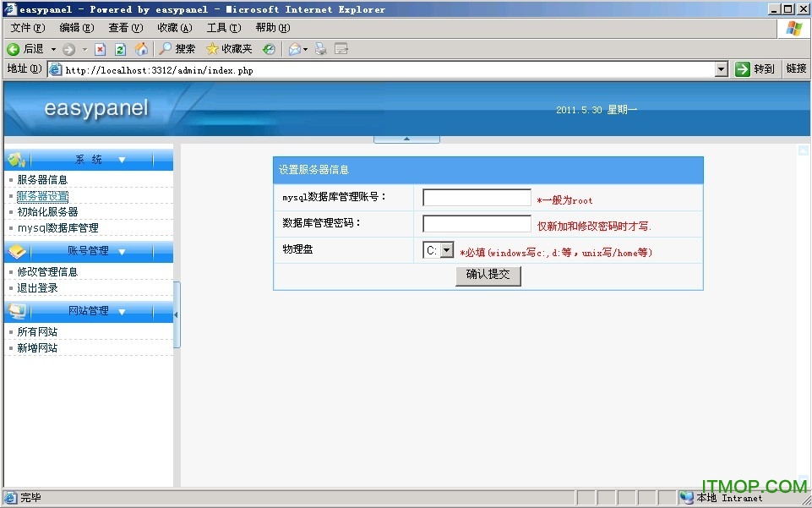The height and width of the screenshot is (508, 812).
Task: Open the address bar history dropdown
Action: coord(721,69)
